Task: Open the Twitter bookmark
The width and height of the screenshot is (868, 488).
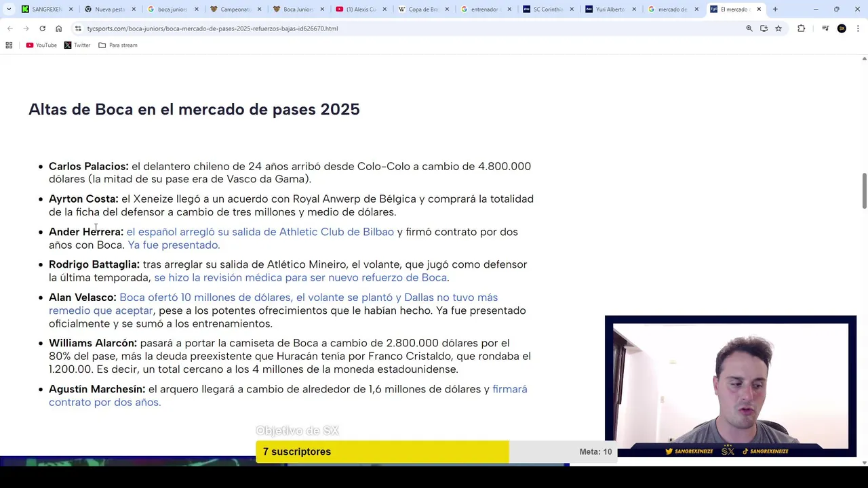Action: [x=77, y=45]
